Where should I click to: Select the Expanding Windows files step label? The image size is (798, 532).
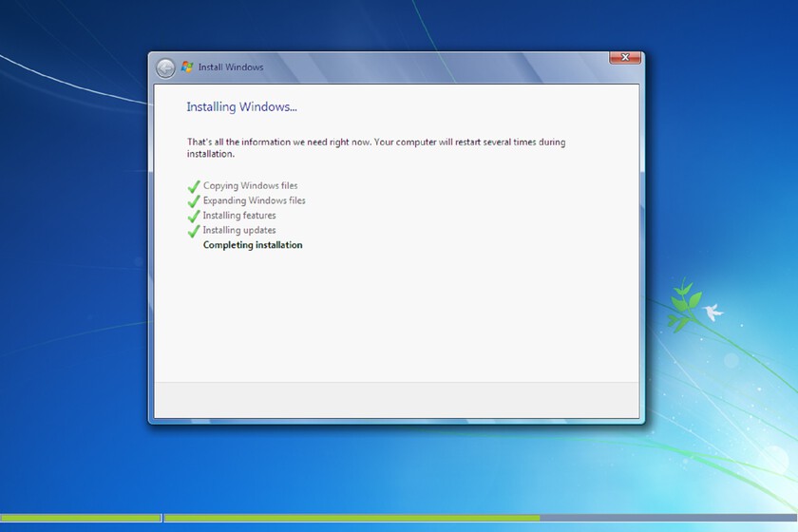[x=254, y=200]
